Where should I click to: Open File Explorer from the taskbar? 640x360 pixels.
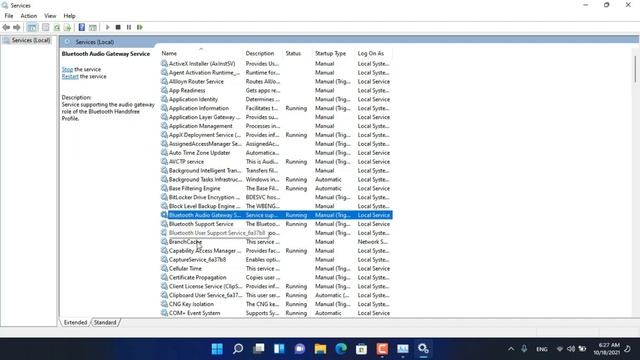[320, 349]
